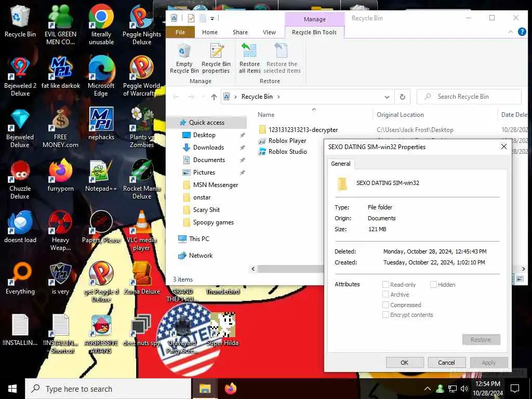The height and width of the screenshot is (399, 532).
Task: Click the taskbar Type here to search box
Action: [108, 389]
